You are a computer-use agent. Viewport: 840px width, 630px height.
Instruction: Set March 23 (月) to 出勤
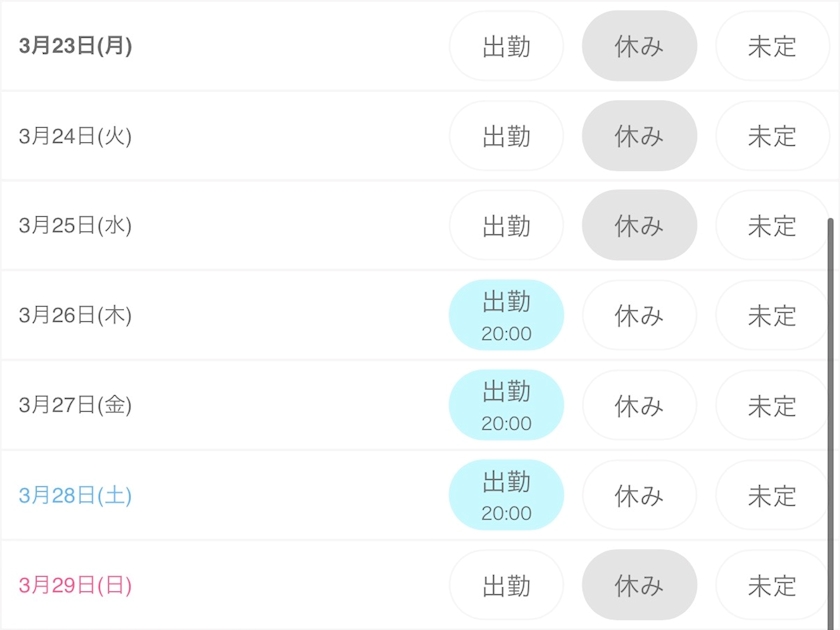506,46
